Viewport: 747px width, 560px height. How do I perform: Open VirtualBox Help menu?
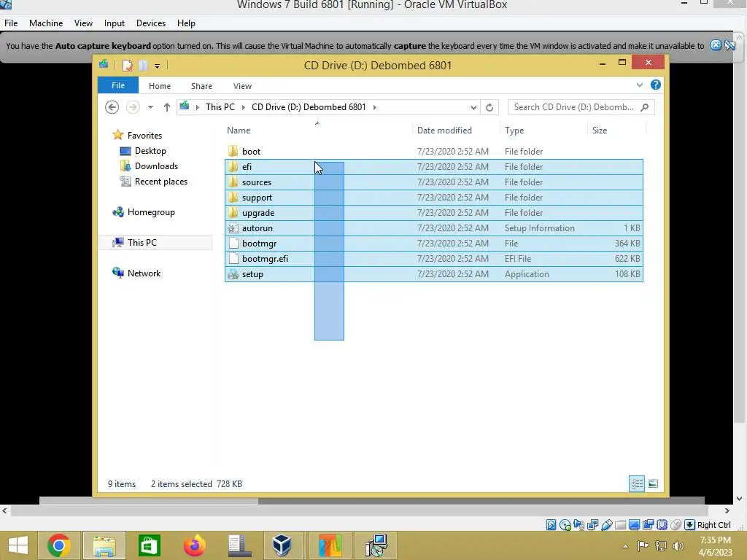click(x=186, y=23)
